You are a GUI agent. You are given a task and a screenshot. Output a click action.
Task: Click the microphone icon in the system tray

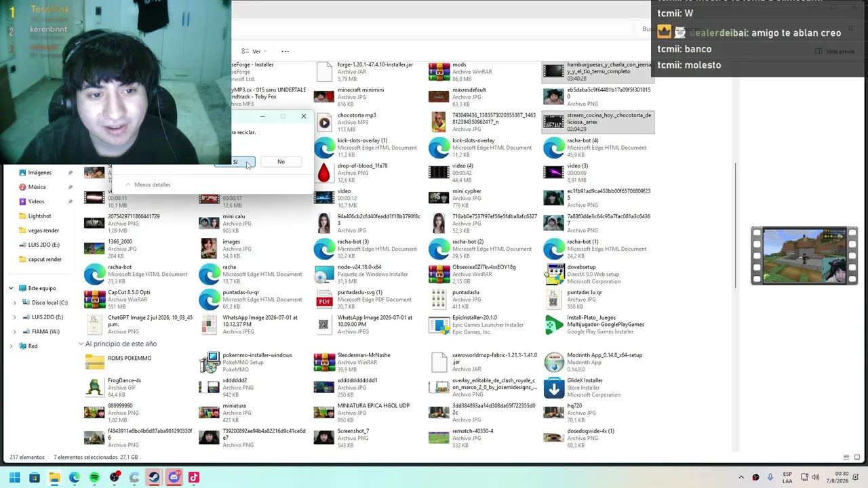point(770,477)
